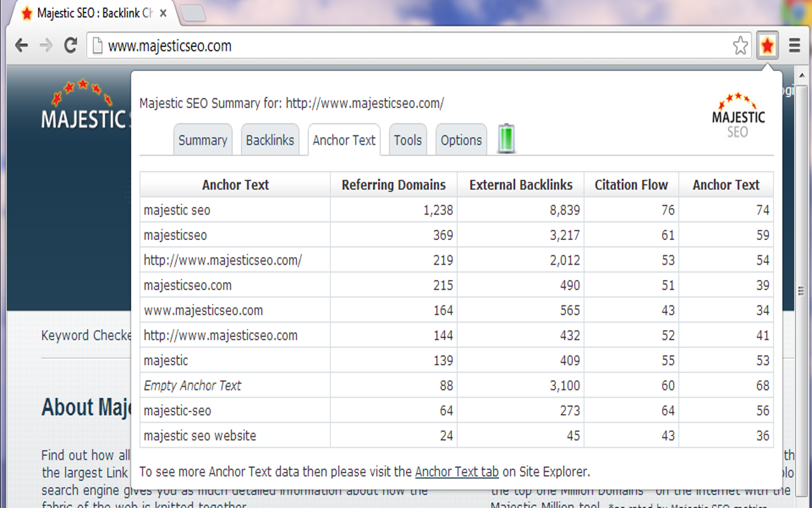812x508 pixels.
Task: Follow the Anchor Text tab link to Site Explorer
Action: click(457, 472)
